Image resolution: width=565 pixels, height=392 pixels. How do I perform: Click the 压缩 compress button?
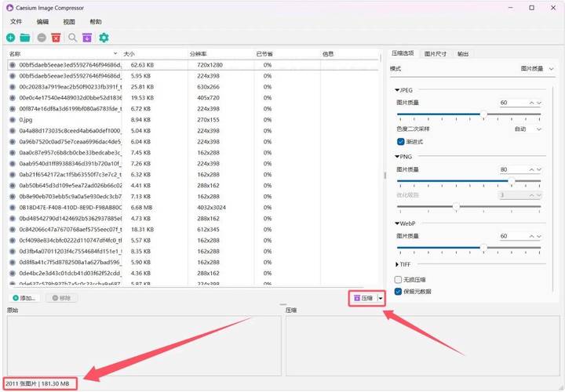coord(364,298)
